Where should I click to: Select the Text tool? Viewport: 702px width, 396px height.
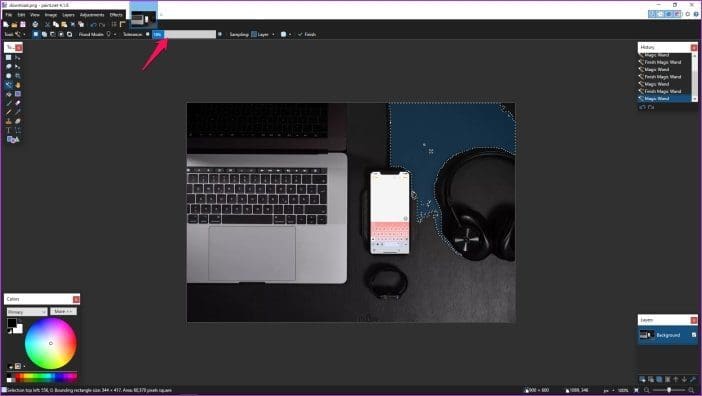pyautogui.click(x=9, y=130)
